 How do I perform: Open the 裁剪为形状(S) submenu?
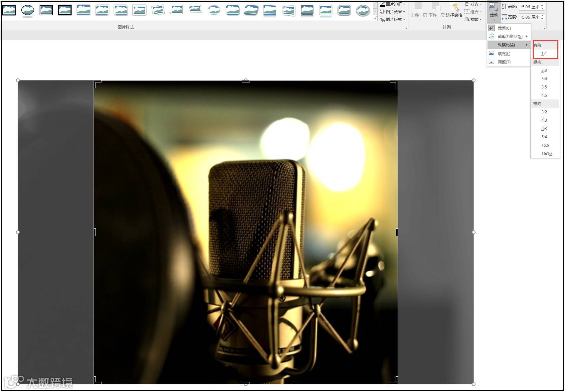coord(509,37)
